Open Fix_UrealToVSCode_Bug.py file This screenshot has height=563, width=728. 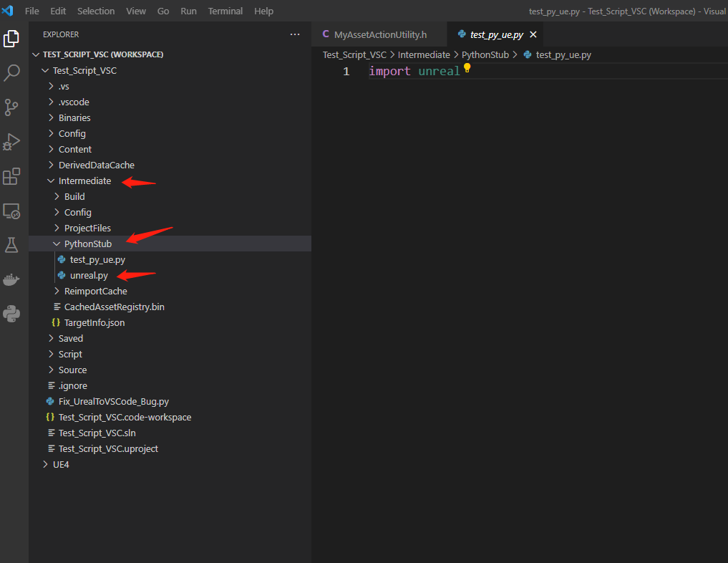[113, 401]
